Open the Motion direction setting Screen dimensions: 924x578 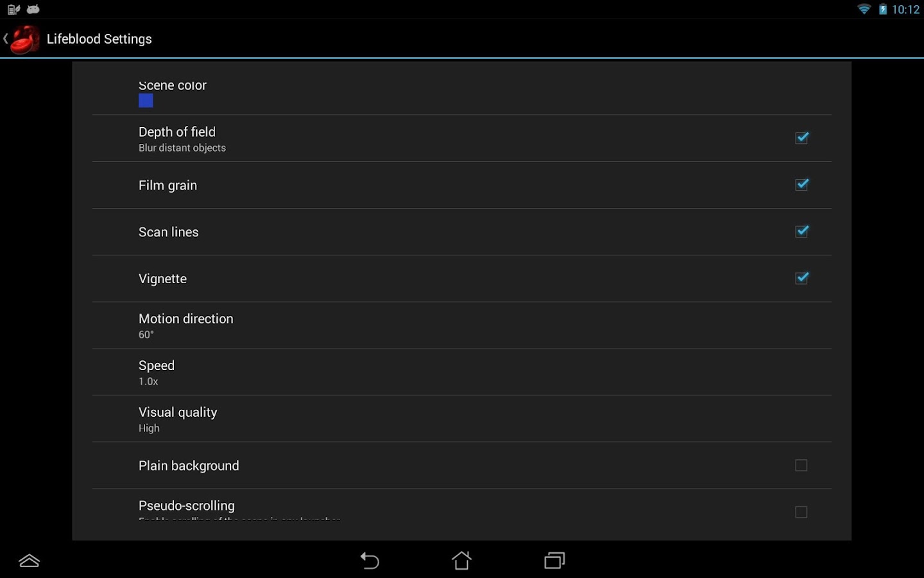[461, 326]
